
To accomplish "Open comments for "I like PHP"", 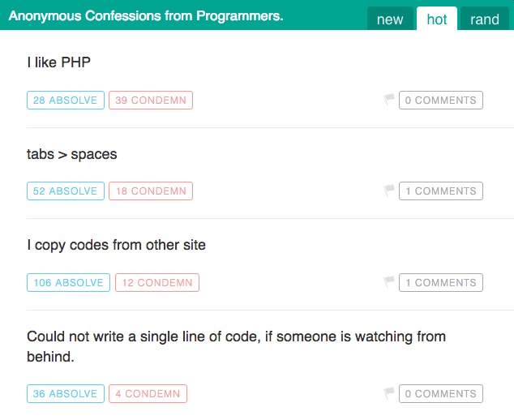I will 440,101.
